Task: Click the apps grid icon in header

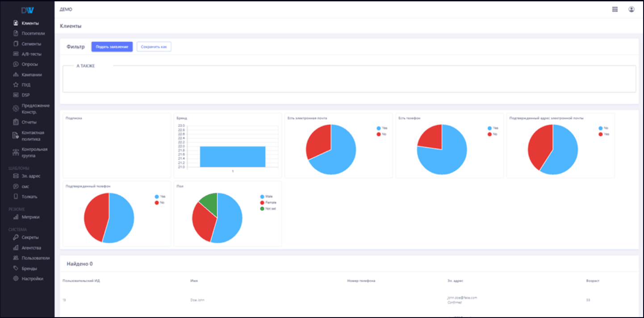Action: (615, 9)
